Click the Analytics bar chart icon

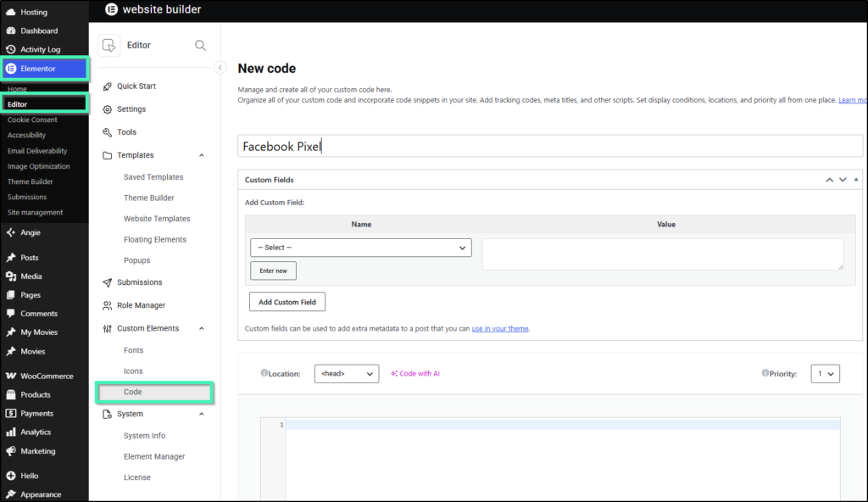coord(10,432)
